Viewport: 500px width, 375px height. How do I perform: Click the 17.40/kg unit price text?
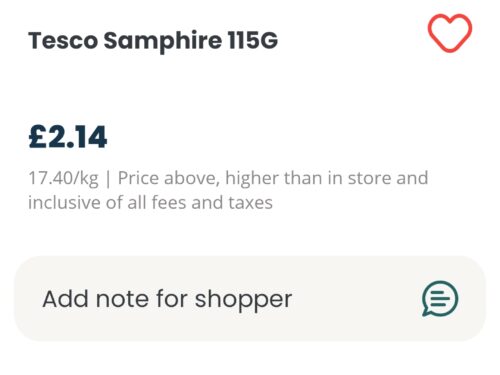coord(63,178)
